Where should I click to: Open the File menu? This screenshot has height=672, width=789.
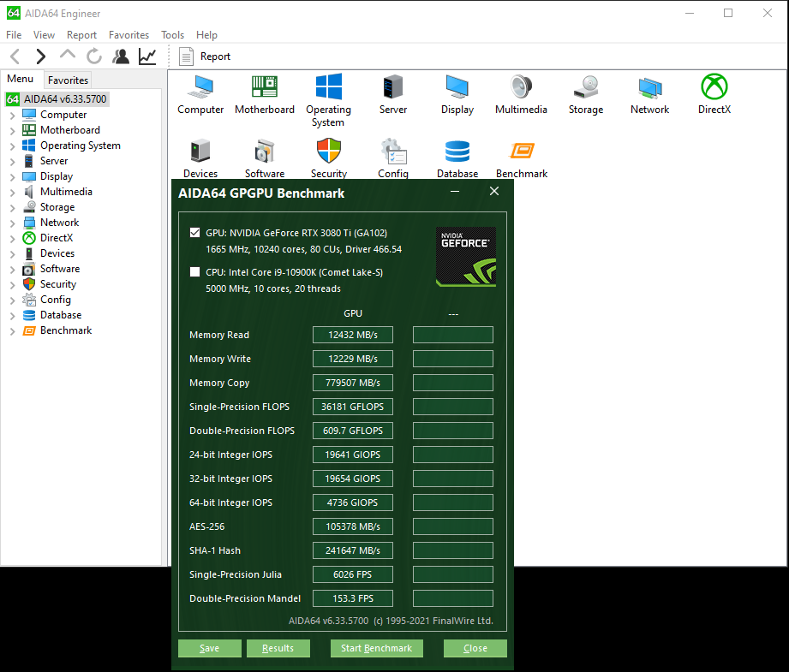[14, 35]
